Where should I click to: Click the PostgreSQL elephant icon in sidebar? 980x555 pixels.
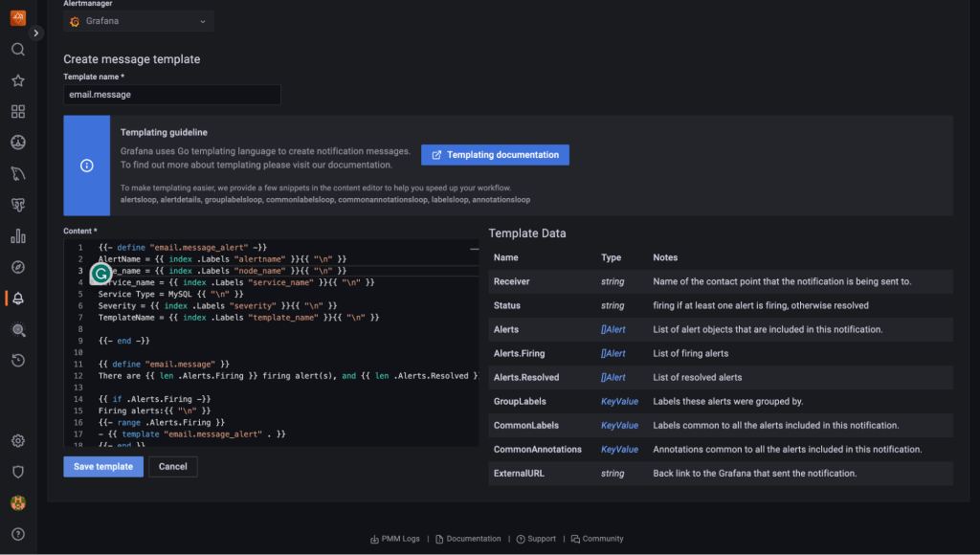pos(18,205)
